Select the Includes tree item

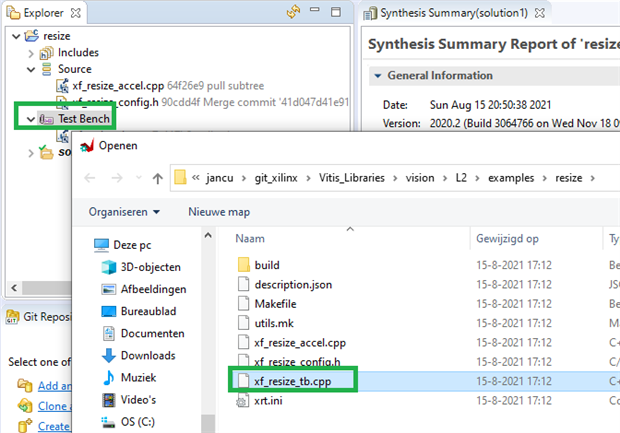point(78,53)
